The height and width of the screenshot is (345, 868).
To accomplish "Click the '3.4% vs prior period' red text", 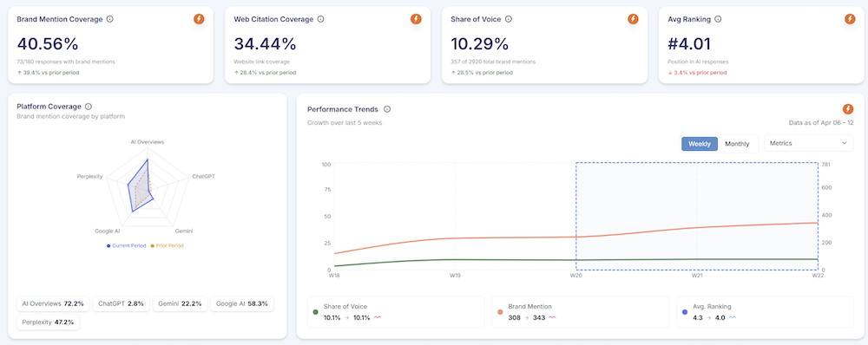I will pyautogui.click(x=700, y=73).
